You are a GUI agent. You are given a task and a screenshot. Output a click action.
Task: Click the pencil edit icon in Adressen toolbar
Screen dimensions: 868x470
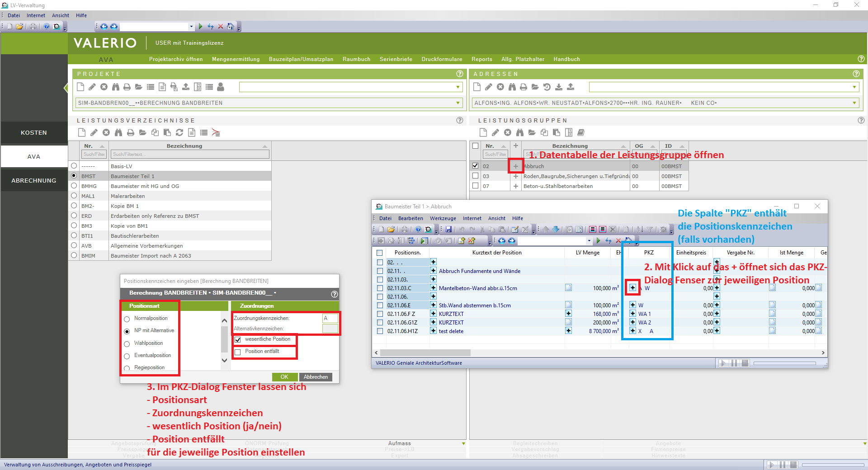488,87
